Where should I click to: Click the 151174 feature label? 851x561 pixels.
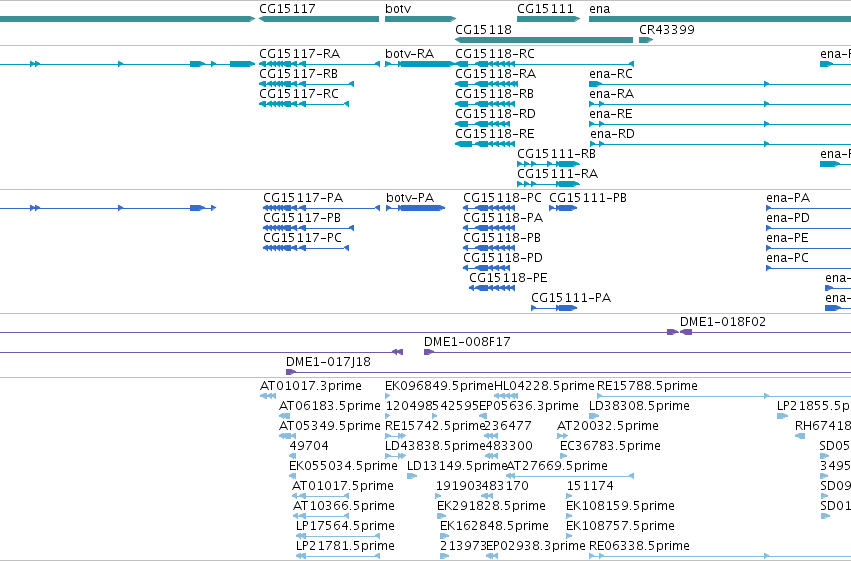point(590,486)
